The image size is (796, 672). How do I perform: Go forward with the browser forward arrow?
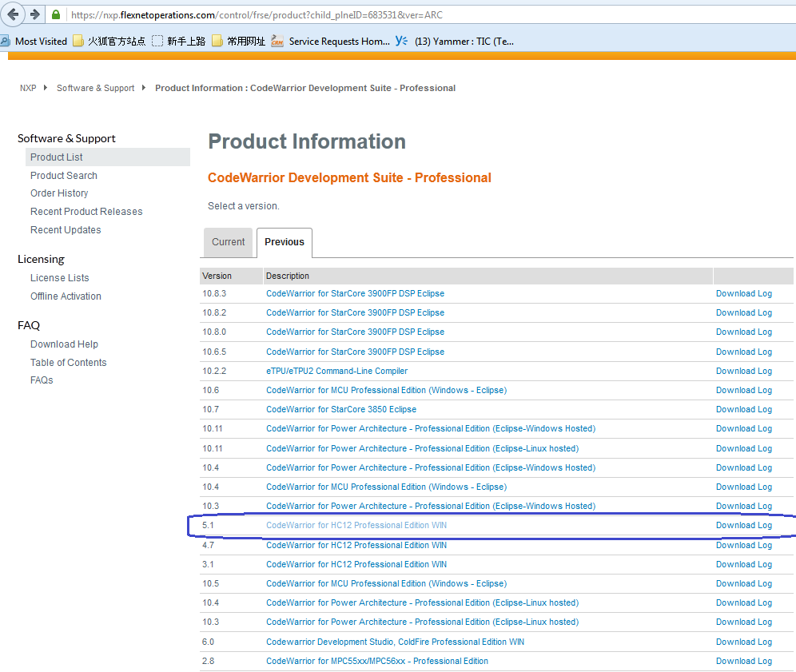[x=35, y=14]
